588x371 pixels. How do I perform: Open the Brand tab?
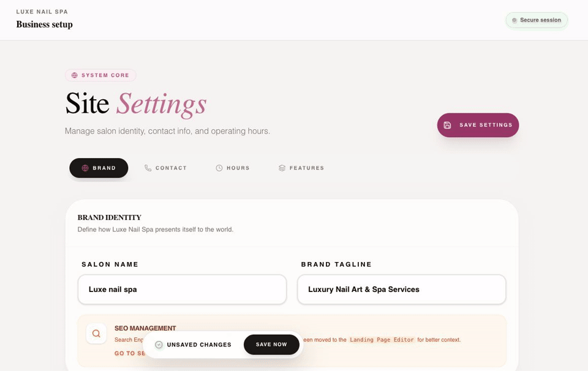click(x=99, y=168)
